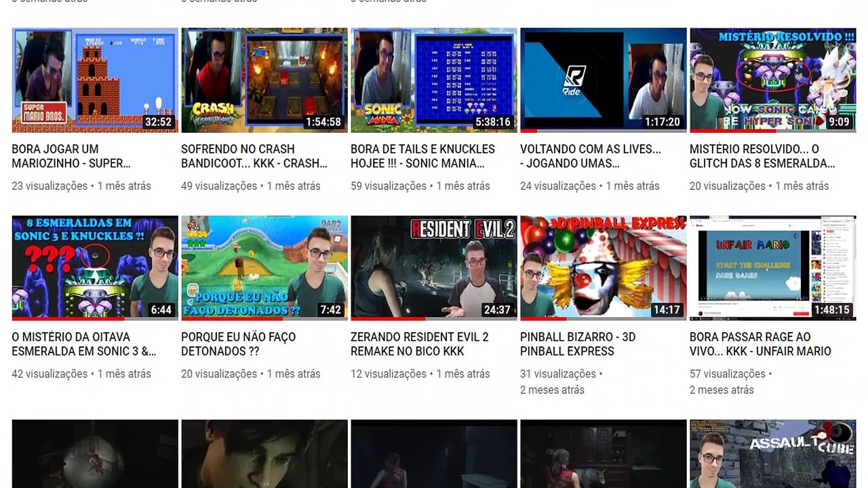Click the 1:17:20 duration badge

tap(663, 122)
